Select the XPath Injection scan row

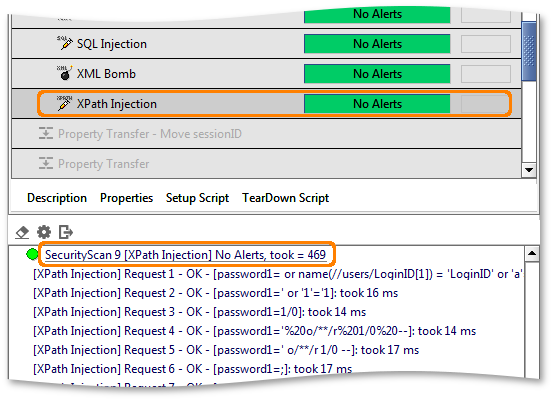(x=266, y=104)
